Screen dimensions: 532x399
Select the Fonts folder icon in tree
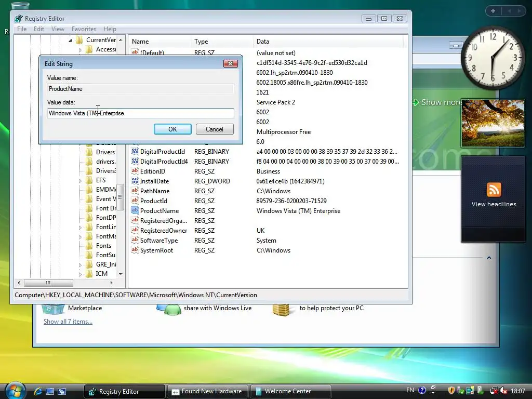[89, 246]
